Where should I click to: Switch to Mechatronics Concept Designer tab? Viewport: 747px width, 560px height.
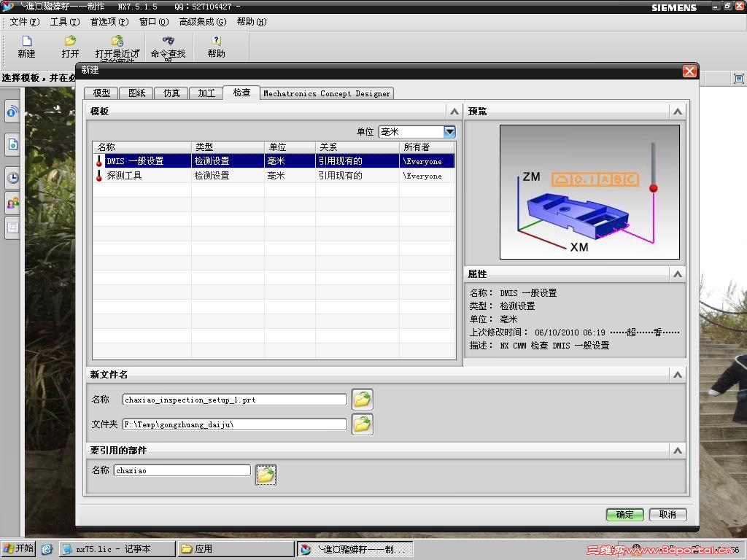(x=327, y=93)
